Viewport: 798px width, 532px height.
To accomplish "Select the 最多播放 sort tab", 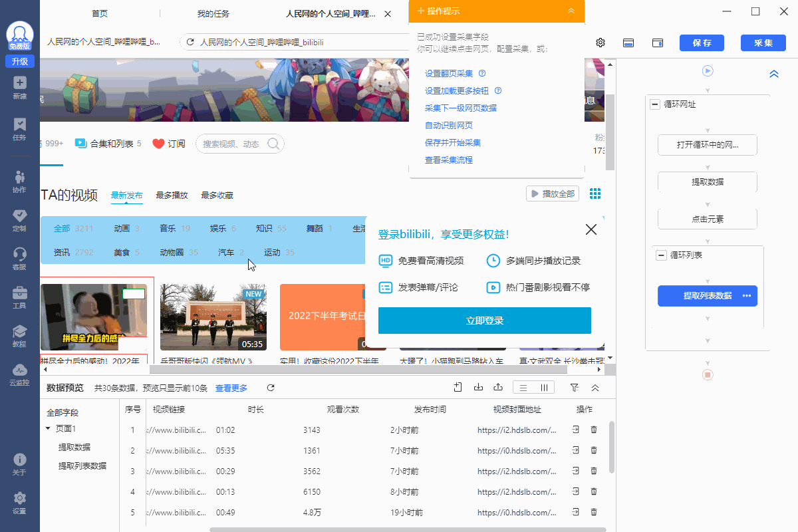I will pyautogui.click(x=172, y=196).
